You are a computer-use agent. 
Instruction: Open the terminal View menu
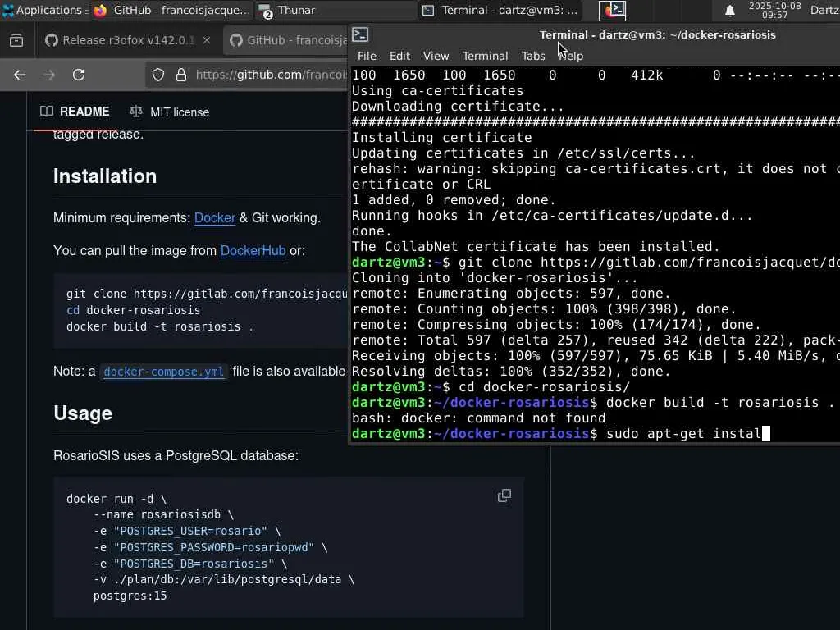coord(436,56)
